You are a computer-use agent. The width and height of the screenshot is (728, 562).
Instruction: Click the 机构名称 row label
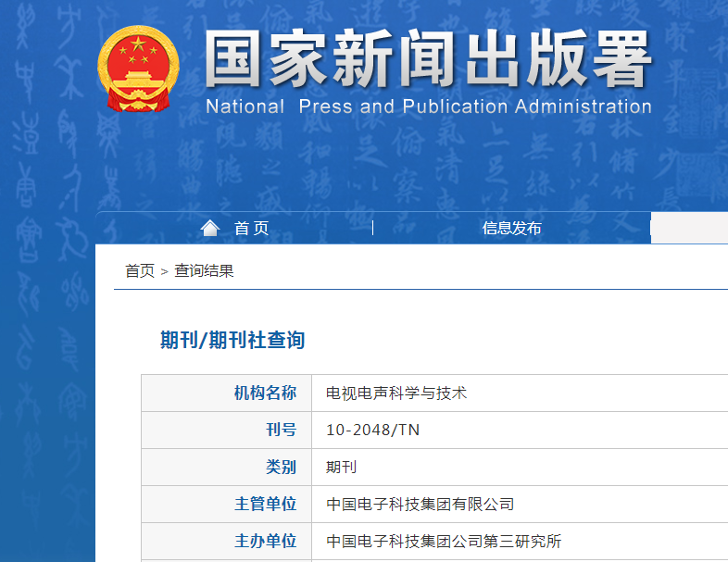[265, 393]
